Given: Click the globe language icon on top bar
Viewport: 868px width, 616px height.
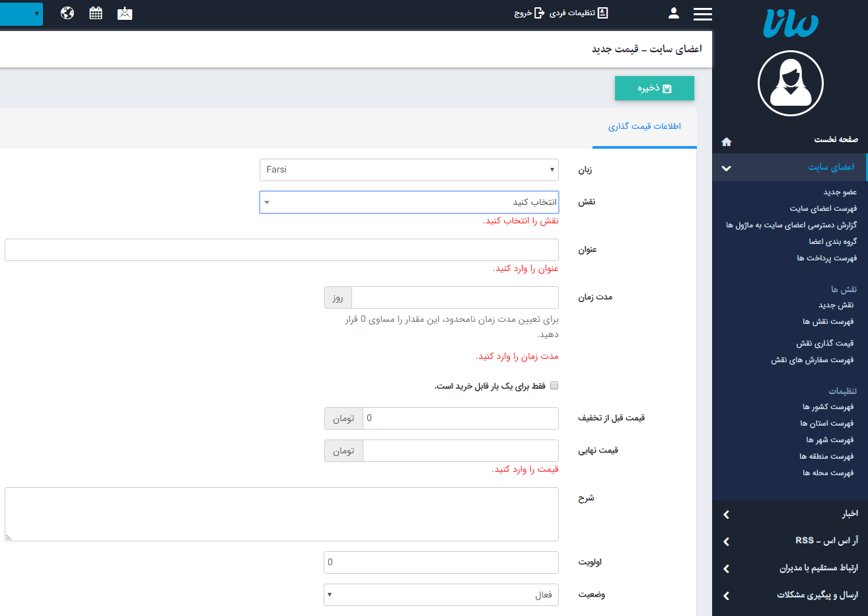Looking at the screenshot, I should (x=67, y=13).
